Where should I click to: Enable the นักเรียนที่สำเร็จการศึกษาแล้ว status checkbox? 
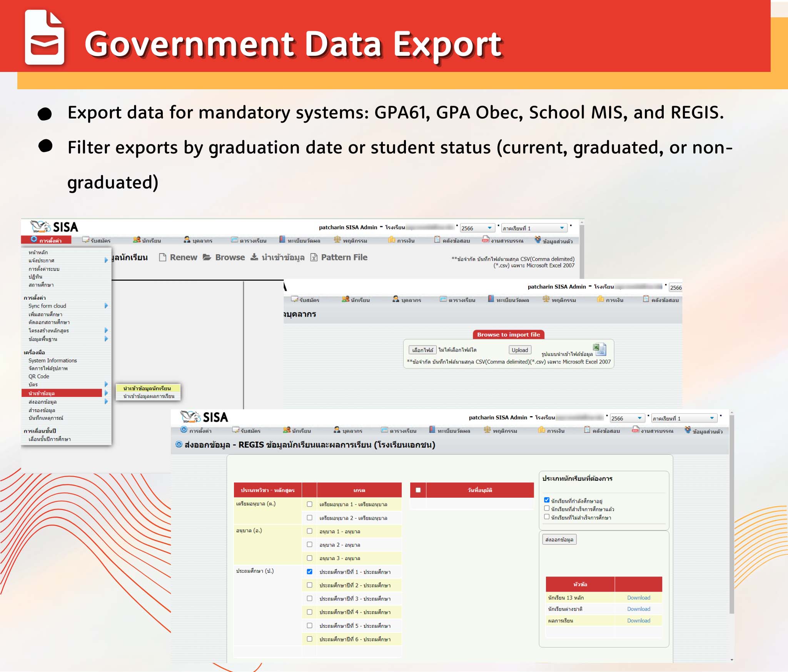click(546, 508)
